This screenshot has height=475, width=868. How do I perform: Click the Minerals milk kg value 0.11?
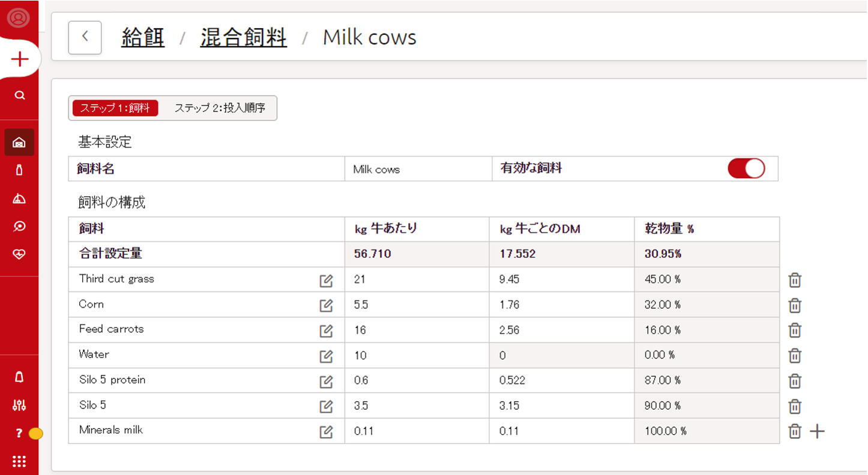[x=417, y=431]
